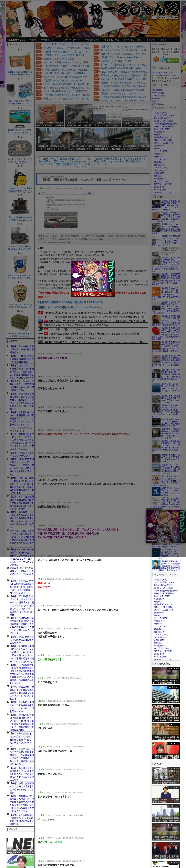Image resolution: width=186 pixels, height=868 pixels.
Task: Click the site icon beside 職場でプライベート link
Action: [x=40, y=338]
